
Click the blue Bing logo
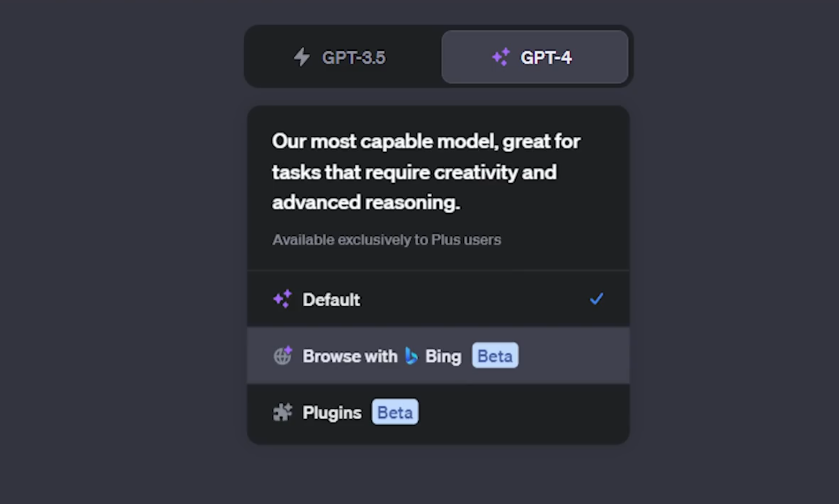tap(411, 356)
